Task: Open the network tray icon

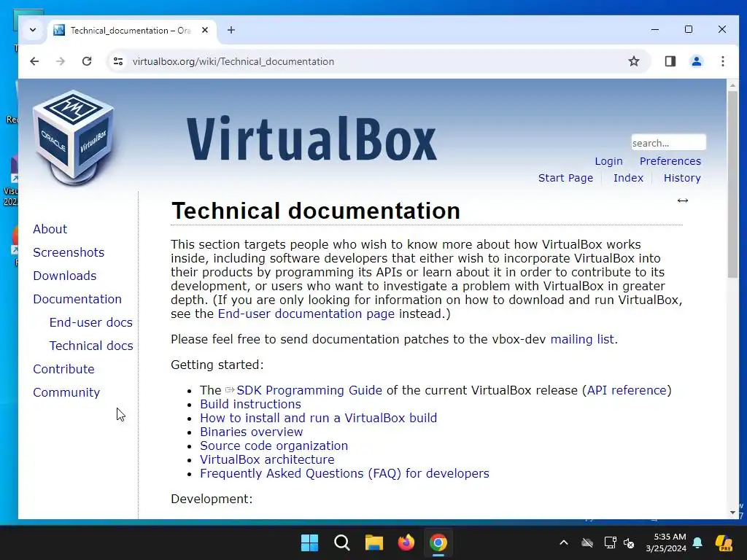Action: pyautogui.click(x=610, y=542)
